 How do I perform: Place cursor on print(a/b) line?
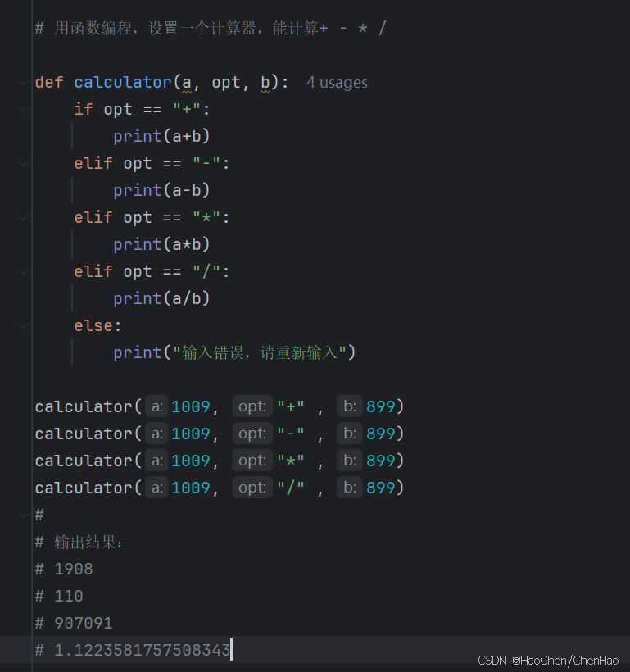click(x=161, y=298)
